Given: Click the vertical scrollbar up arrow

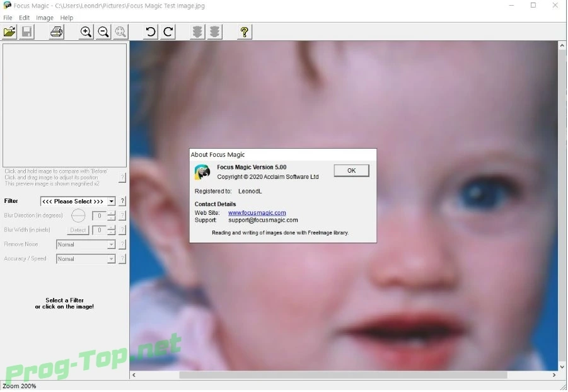Looking at the screenshot, I should (562, 45).
